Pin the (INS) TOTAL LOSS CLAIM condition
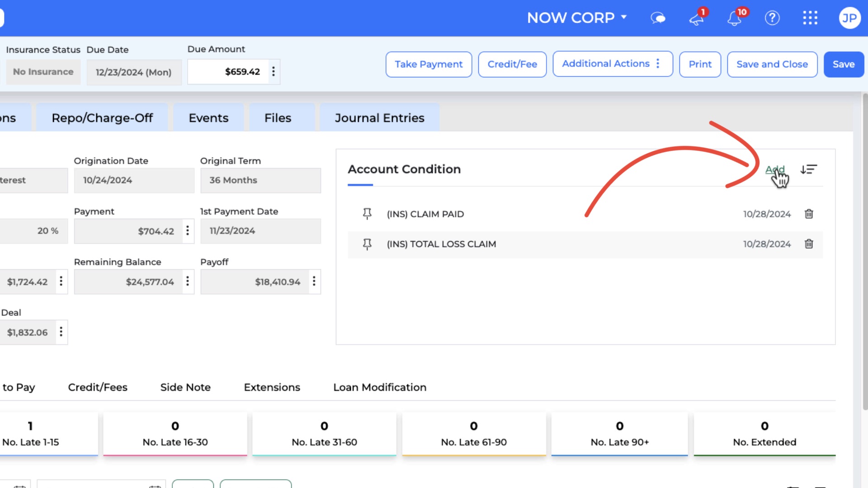 [367, 244]
